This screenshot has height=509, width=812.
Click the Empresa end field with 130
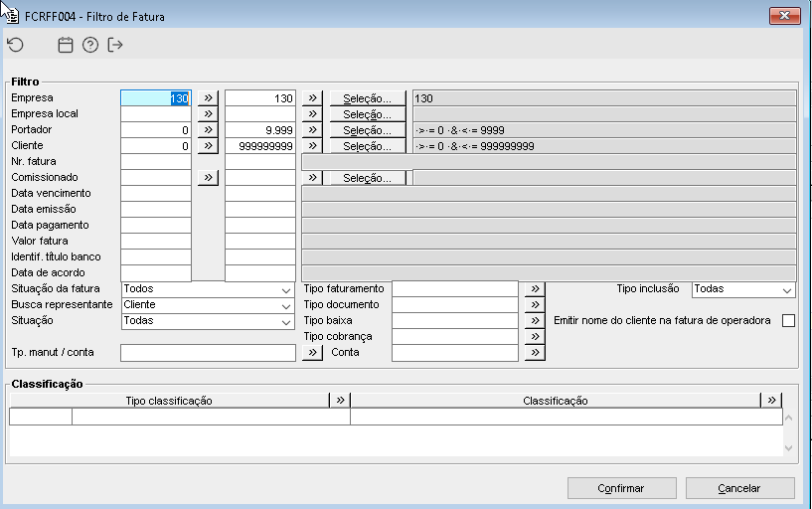pos(260,98)
